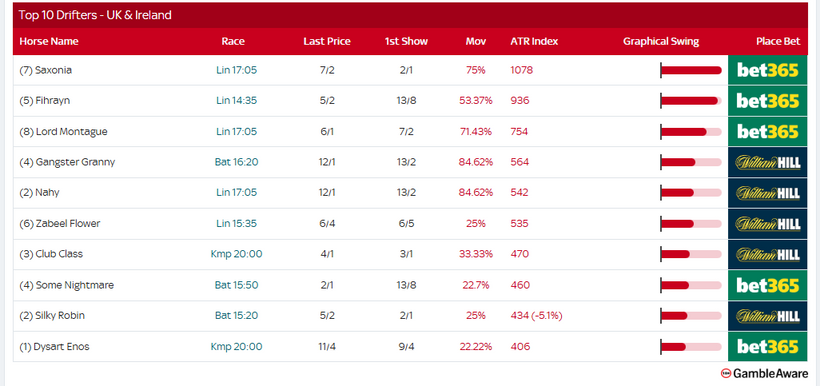Image resolution: width=820 pixels, height=386 pixels.
Task: Click the bet365 logo for Fihrayn
Action: (768, 101)
